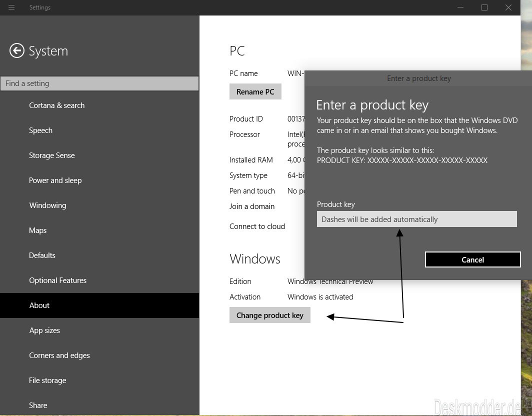Click the Rename PC button
This screenshot has height=416, width=532.
[x=255, y=91]
